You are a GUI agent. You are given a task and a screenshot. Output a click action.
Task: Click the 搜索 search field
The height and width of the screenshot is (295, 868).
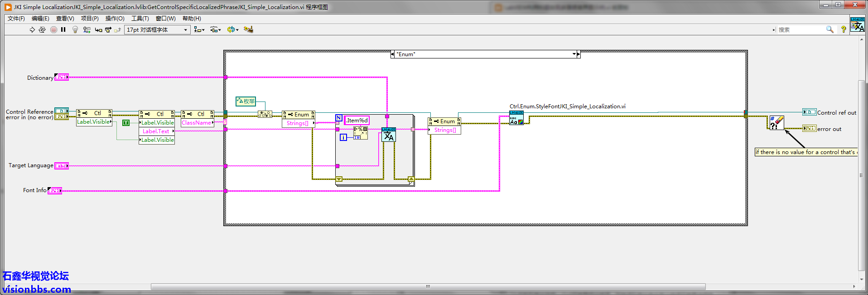click(x=800, y=29)
